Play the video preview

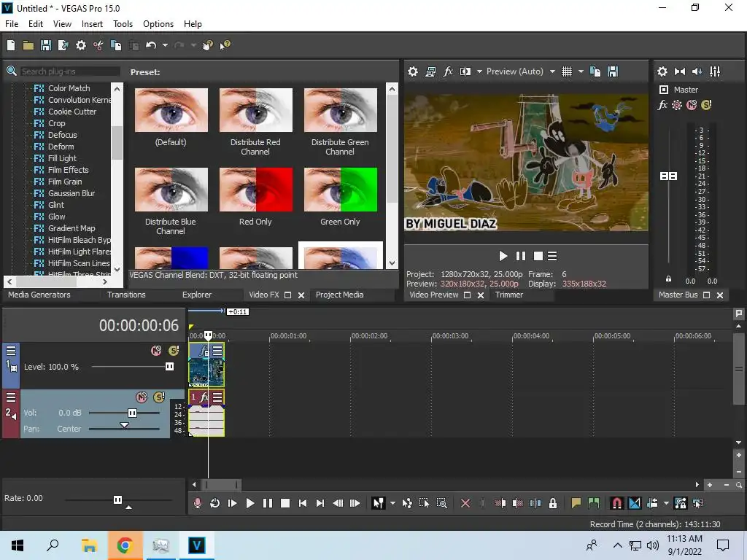click(503, 256)
